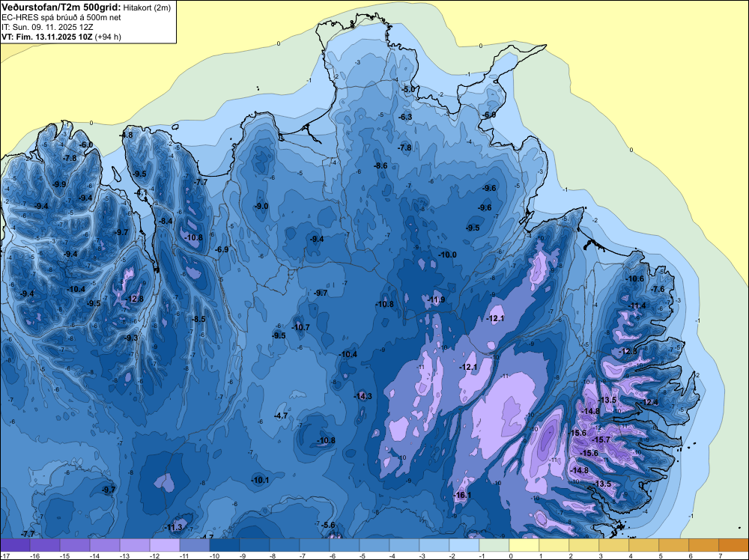Click 'VT: Fim. 13.11.2025 10Z' valid time
This screenshot has height=560, width=749.
coord(47,37)
